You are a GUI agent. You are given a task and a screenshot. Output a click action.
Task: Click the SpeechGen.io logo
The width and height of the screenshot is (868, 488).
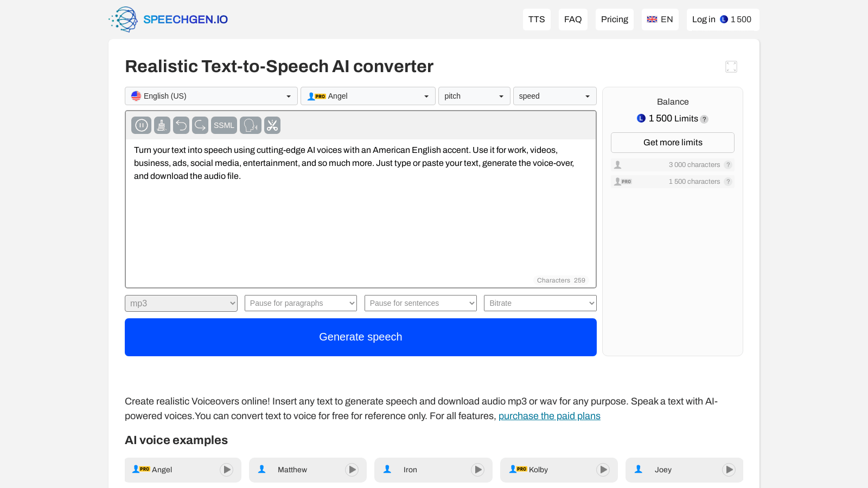[x=168, y=20]
